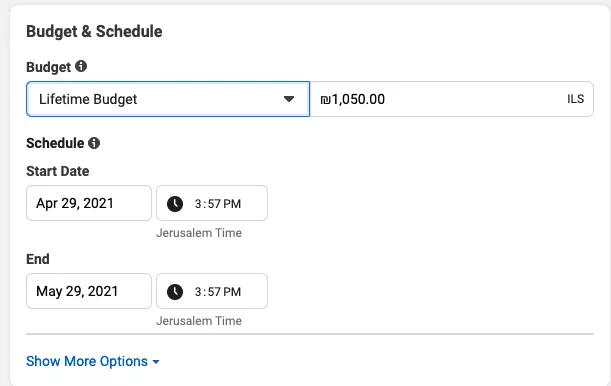Click the start time 3:57 PM field
Image resolution: width=611 pixels, height=386 pixels.
[212, 203]
